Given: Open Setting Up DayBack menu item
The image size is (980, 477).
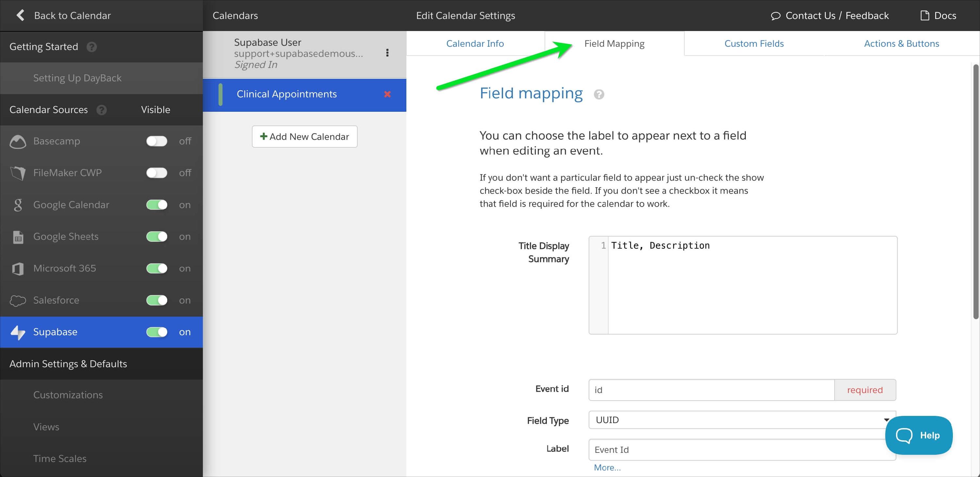Looking at the screenshot, I should pos(101,78).
